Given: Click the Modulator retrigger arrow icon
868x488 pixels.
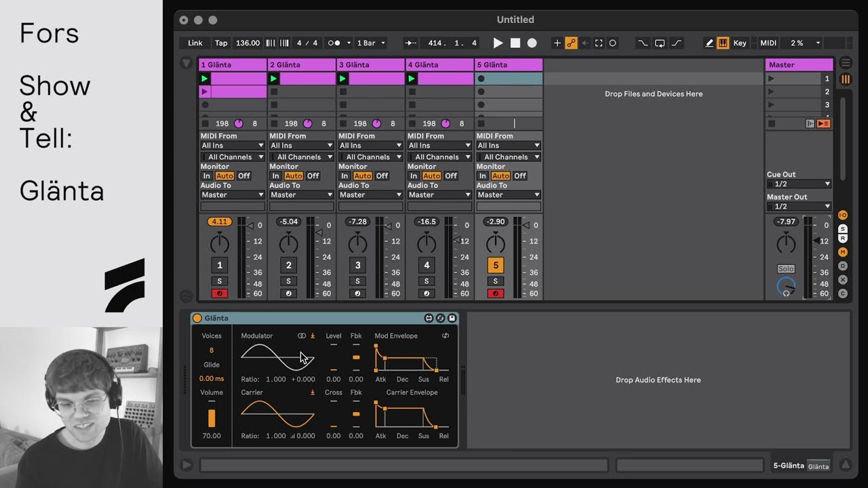Looking at the screenshot, I should (x=313, y=335).
